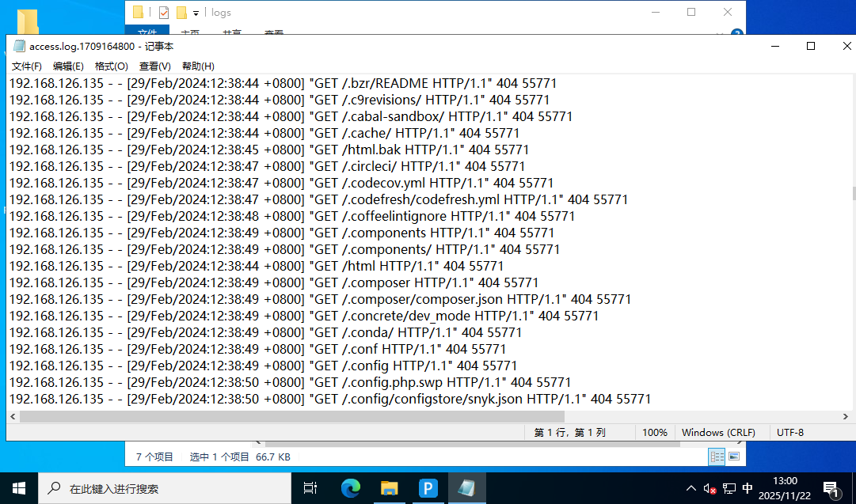The image size is (856, 504).
Task: Click the UTF-8 encoding status entry
Action: [790, 432]
